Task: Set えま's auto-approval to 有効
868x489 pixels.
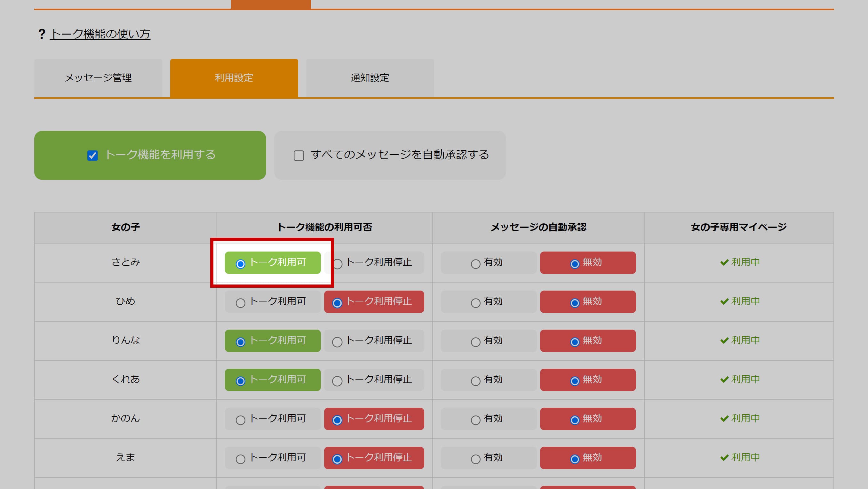Action: [488, 458]
